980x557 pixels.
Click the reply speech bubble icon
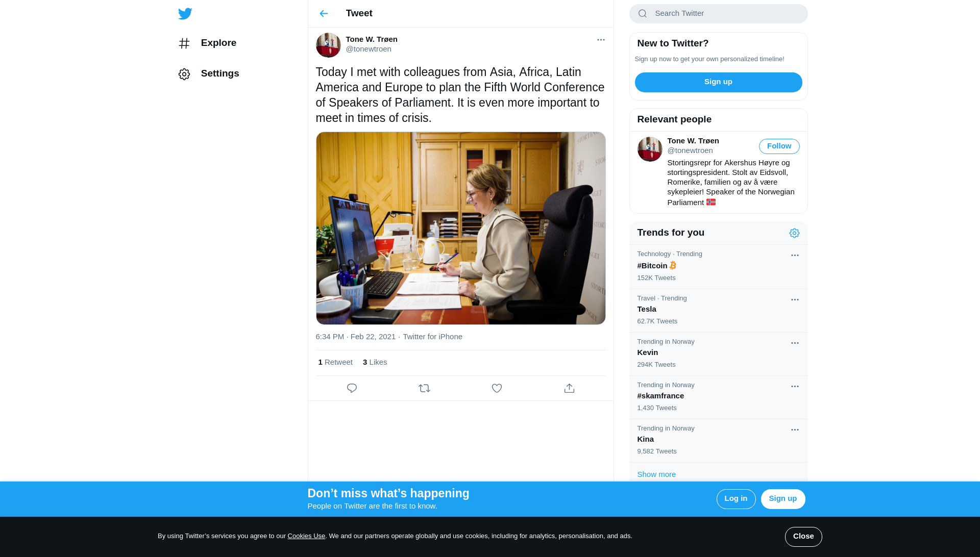click(352, 388)
